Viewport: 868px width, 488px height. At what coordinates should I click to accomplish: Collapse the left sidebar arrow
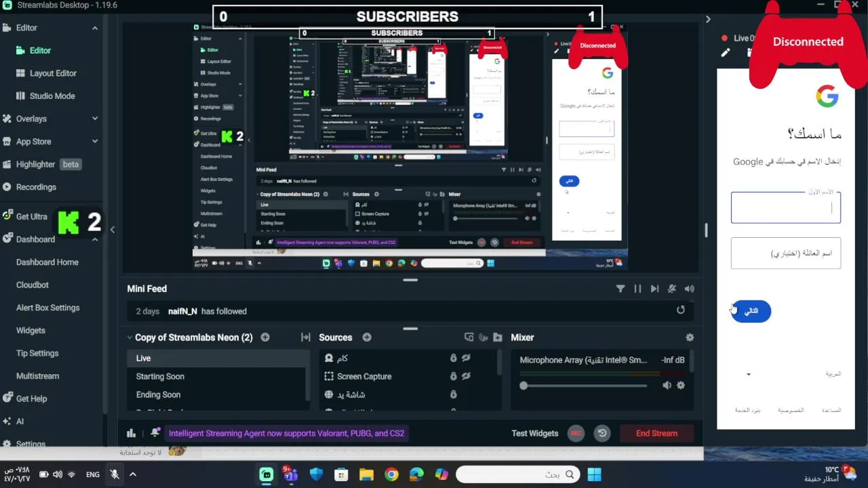pos(113,230)
